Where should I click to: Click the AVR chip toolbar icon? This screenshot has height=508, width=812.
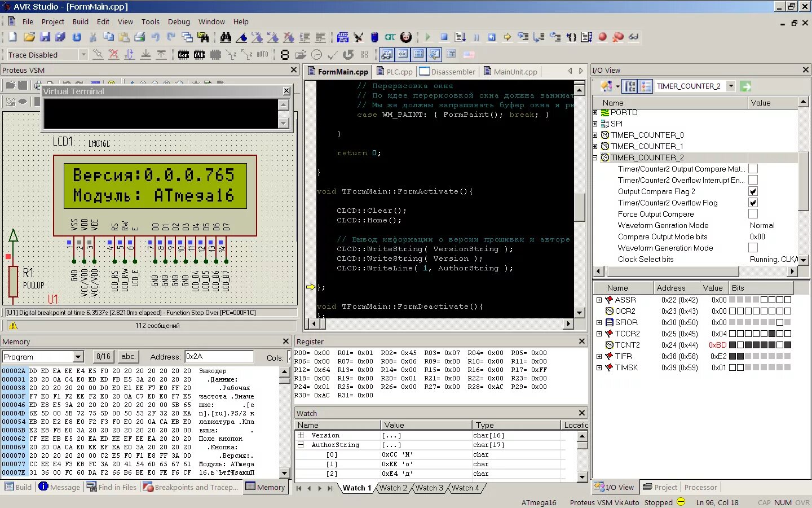(x=199, y=55)
